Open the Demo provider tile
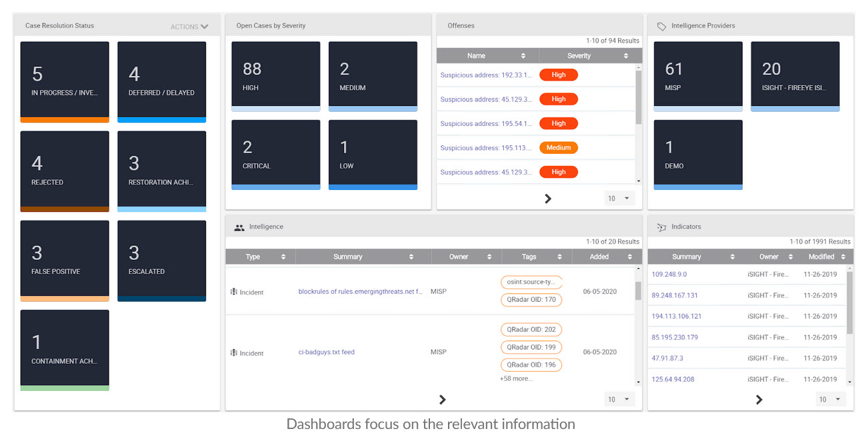The height and width of the screenshot is (441, 868). coord(698,155)
